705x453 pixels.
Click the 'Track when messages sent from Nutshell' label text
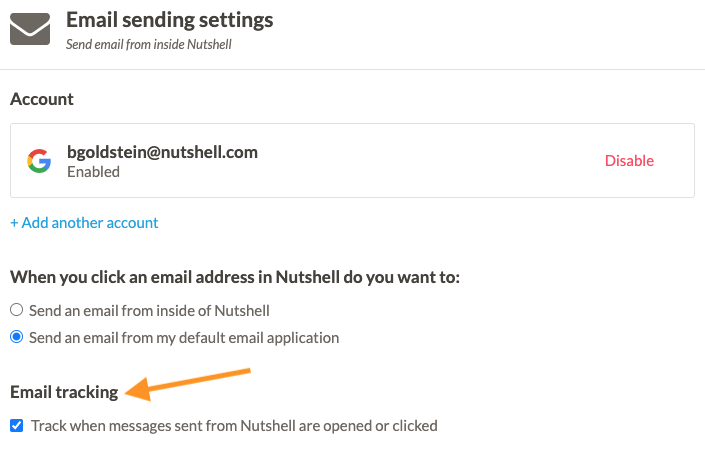[234, 426]
